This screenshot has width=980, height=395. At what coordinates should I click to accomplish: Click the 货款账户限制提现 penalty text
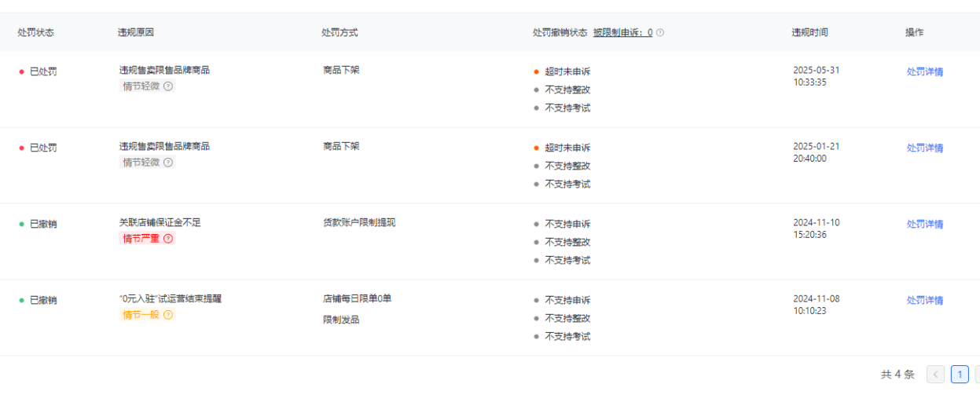click(x=358, y=222)
